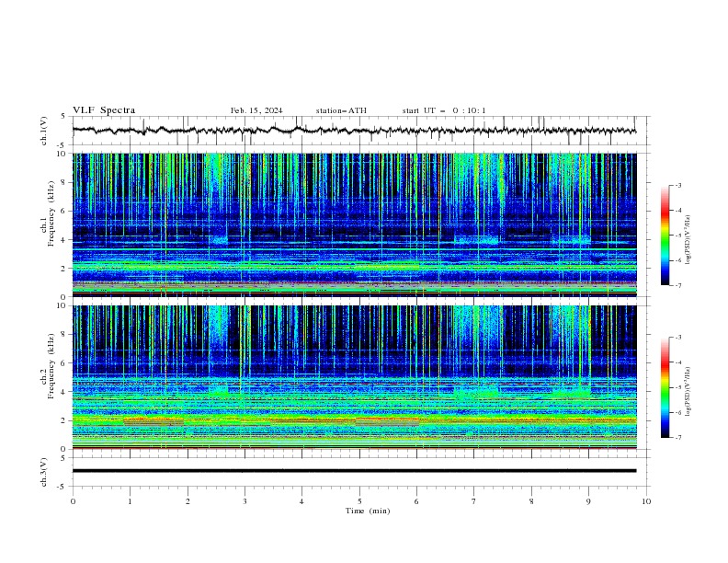
Task: Click the time axis tick label "2"
Action: (x=188, y=501)
